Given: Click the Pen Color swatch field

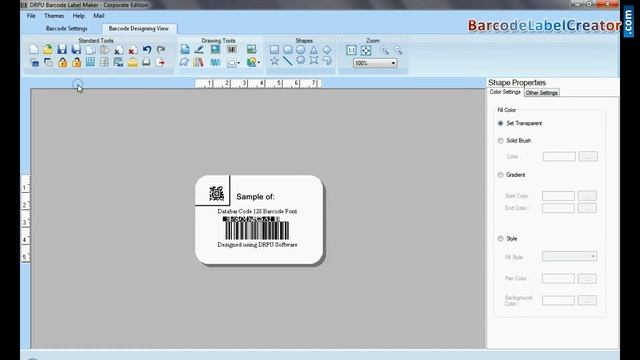Looking at the screenshot, I should click(558, 278).
